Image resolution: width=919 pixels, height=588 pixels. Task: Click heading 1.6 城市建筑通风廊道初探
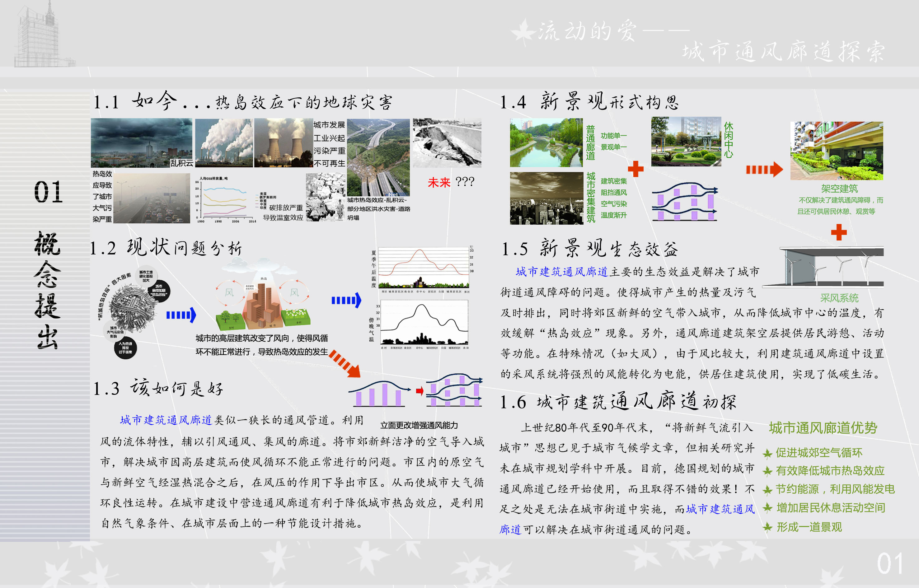click(618, 401)
